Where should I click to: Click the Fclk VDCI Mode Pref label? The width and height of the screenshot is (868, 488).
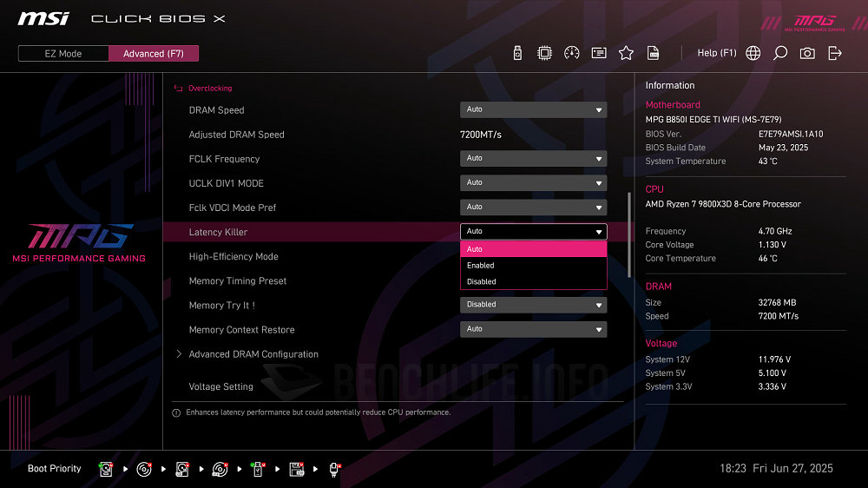(x=233, y=208)
